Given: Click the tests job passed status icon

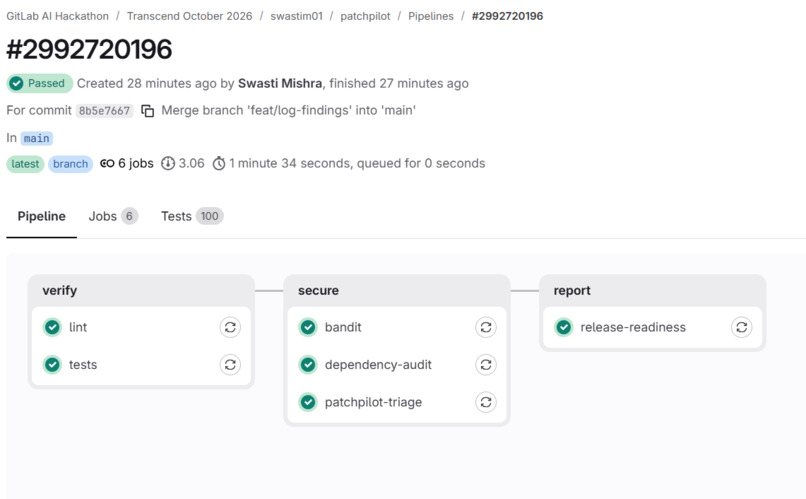Looking at the screenshot, I should 52,364.
